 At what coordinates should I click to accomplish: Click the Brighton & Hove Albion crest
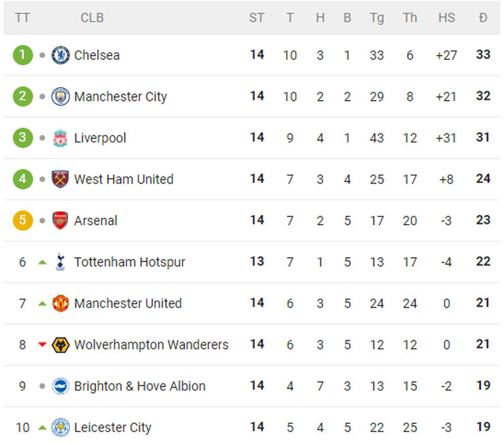click(x=61, y=386)
